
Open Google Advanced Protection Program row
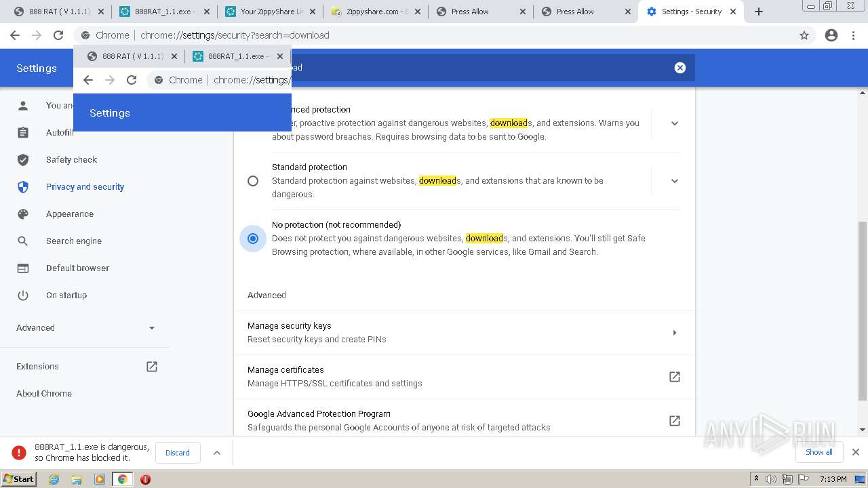(x=465, y=420)
